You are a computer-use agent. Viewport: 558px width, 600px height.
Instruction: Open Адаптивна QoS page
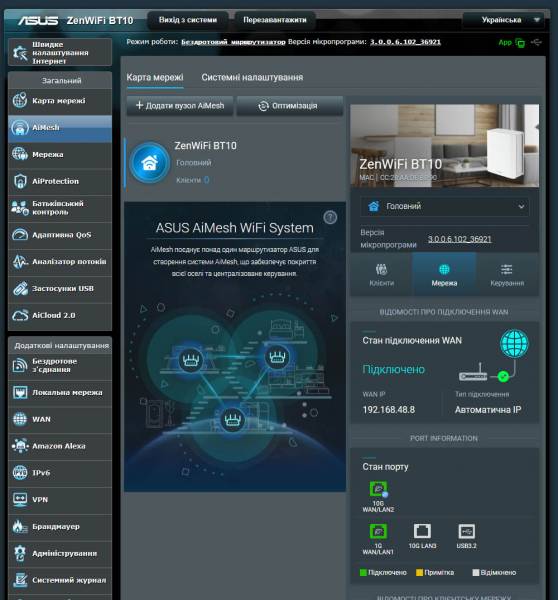pos(60,235)
